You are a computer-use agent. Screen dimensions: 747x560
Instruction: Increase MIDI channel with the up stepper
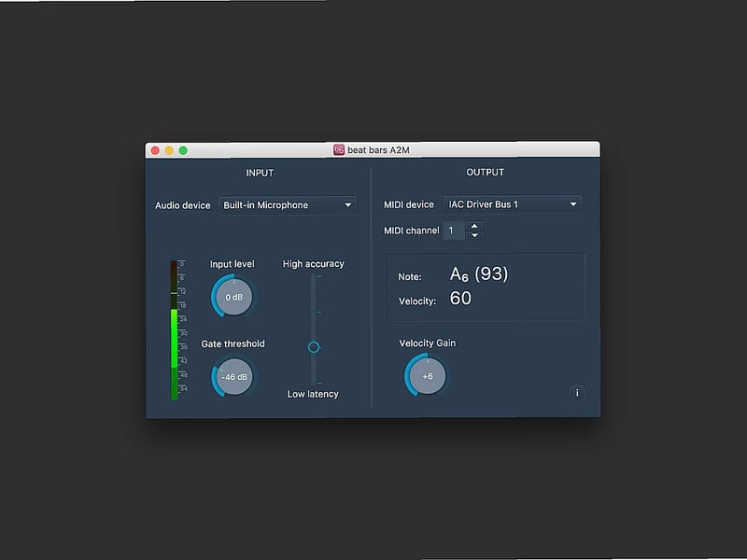[x=475, y=227]
